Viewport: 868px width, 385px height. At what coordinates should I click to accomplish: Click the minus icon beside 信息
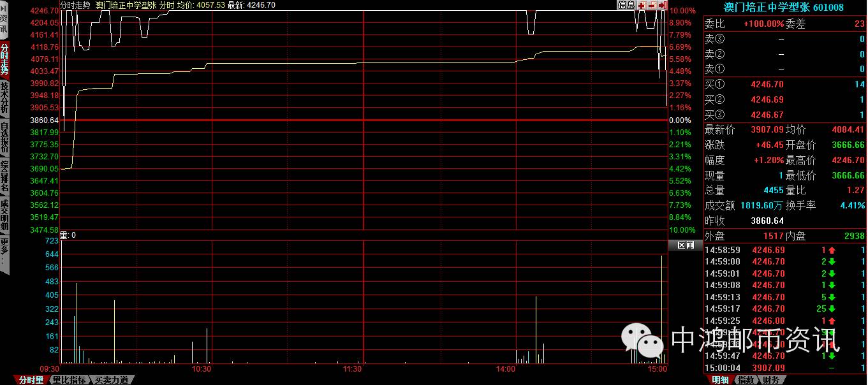coord(652,5)
